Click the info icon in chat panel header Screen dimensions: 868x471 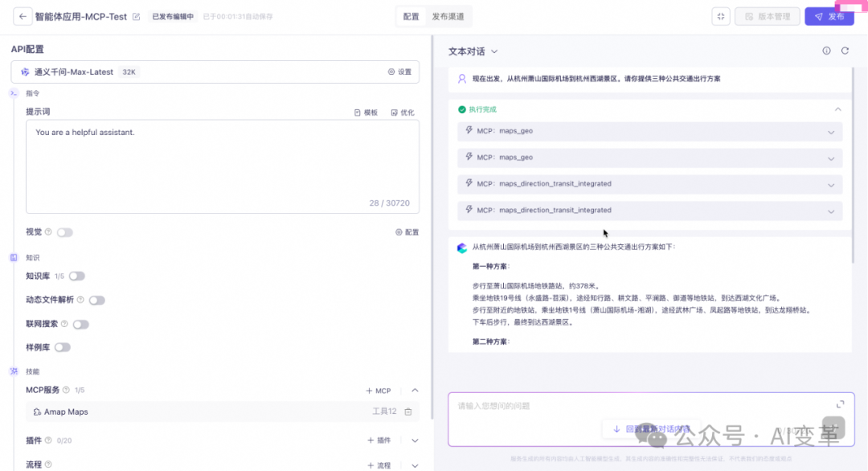[826, 50]
